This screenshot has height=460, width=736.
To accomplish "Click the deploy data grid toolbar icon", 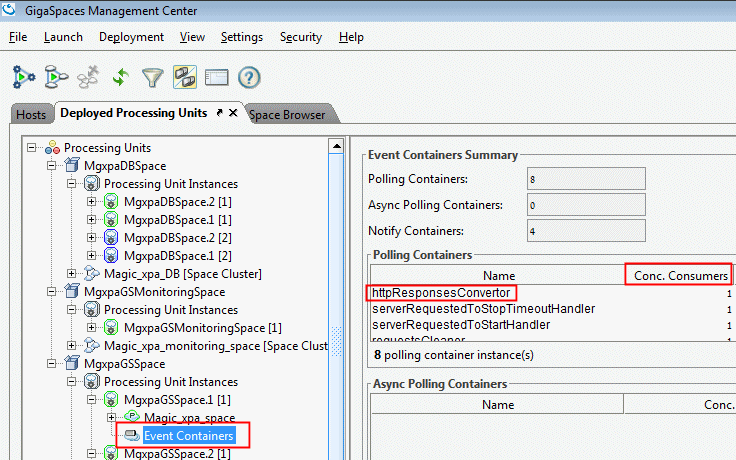I will (56, 77).
